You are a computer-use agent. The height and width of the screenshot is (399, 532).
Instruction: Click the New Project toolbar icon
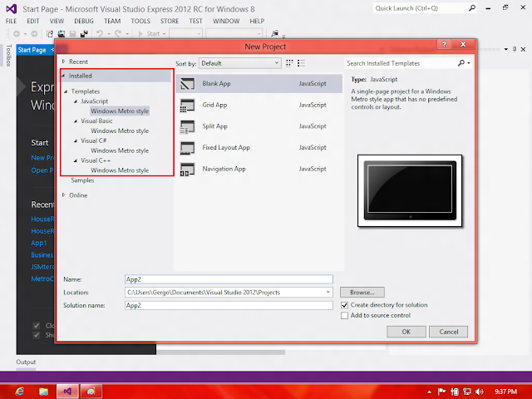50,33
